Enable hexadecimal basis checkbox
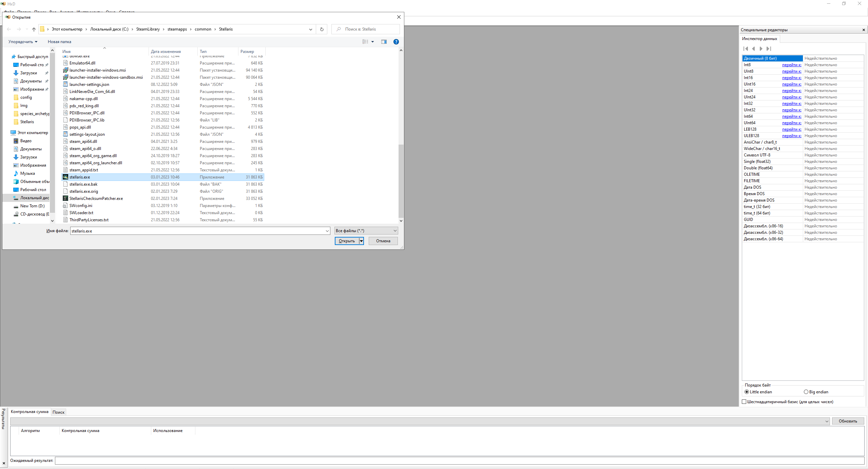Screen dimensions: 868x469 [x=744, y=402]
